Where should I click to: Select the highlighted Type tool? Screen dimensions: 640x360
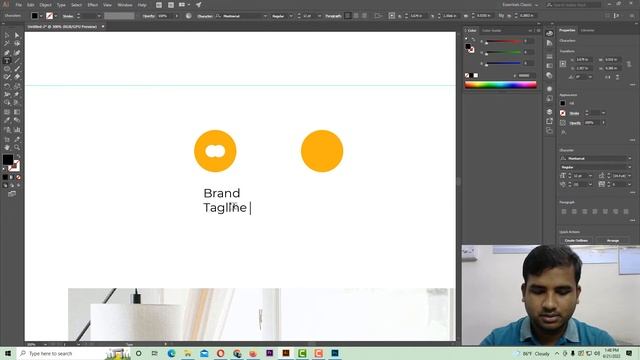[x=7, y=61]
